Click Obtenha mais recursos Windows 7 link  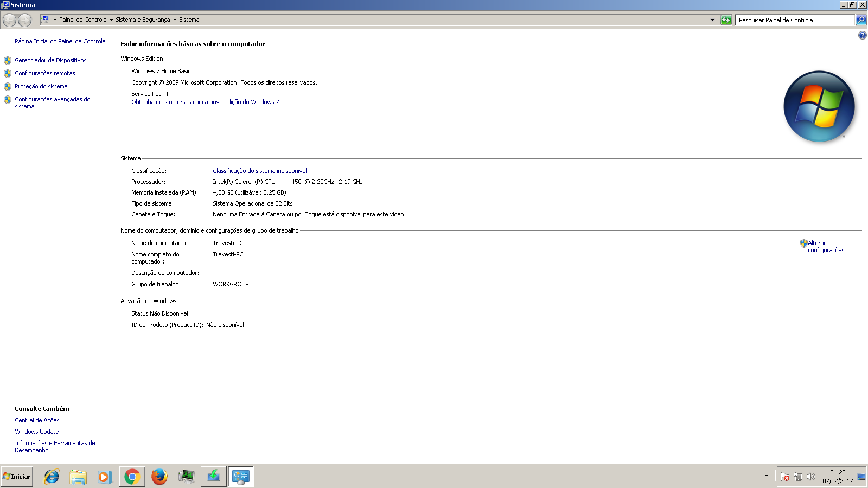[205, 102]
